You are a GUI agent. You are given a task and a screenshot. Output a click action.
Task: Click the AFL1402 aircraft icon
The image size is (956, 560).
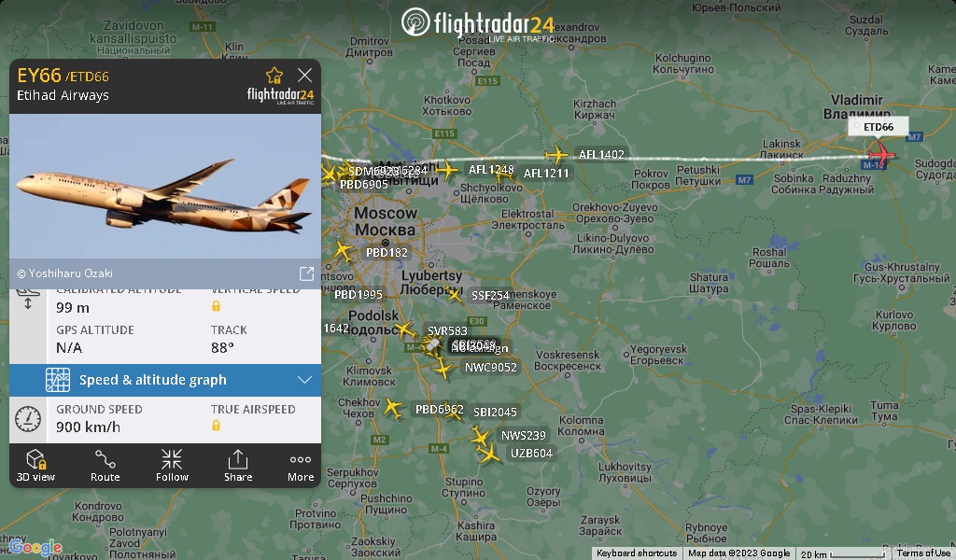[556, 155]
